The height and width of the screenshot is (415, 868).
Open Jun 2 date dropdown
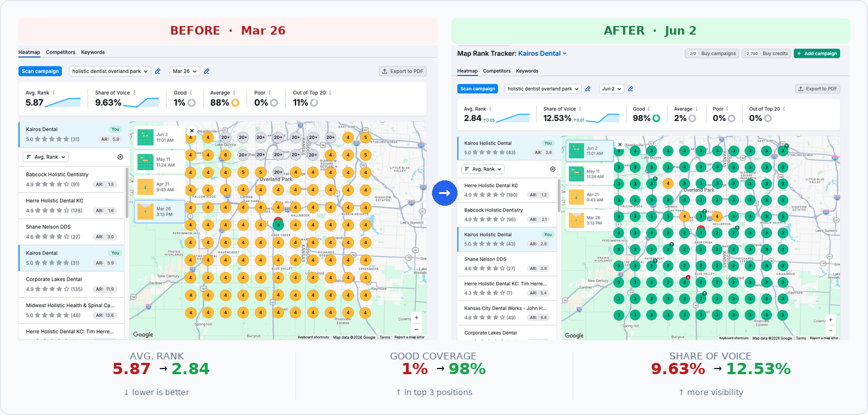[x=612, y=89]
